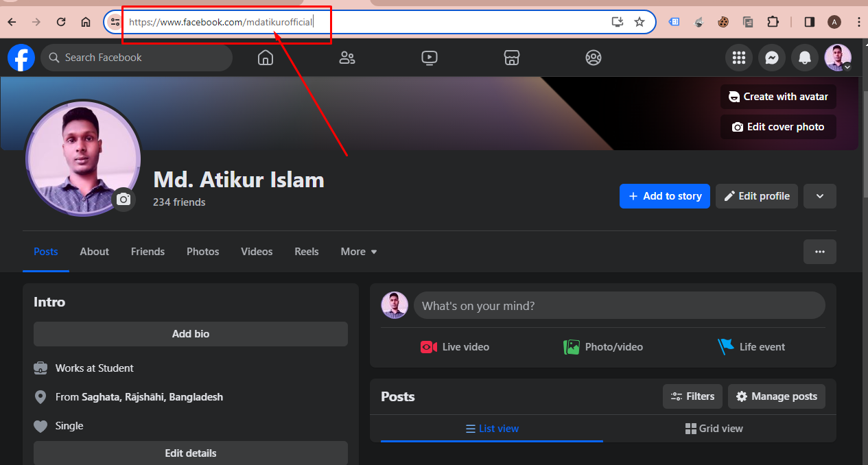Open Chrome three-dot menu
Screen dimensions: 868x465
coord(858,22)
